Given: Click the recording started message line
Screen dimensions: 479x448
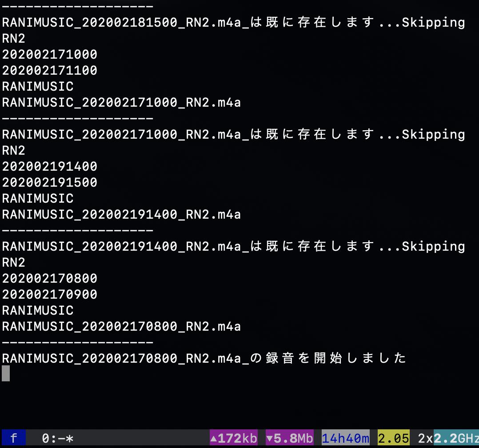Looking at the screenshot, I should coord(200,358).
